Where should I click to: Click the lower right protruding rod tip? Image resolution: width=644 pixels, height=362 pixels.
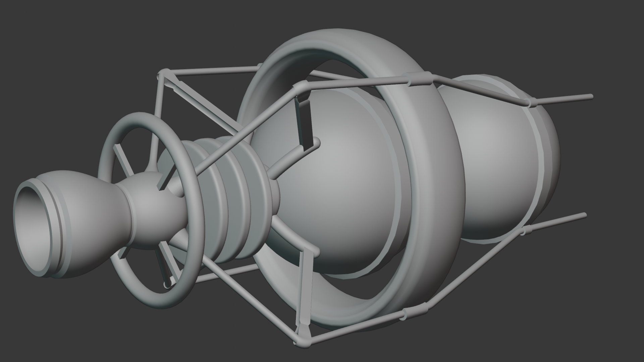tap(583, 215)
